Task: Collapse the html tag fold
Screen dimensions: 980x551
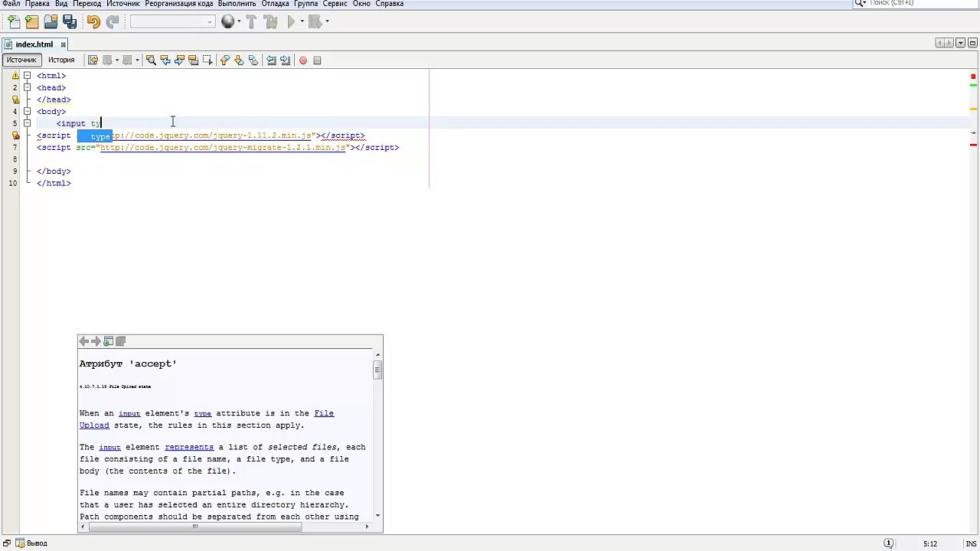Action: point(27,76)
